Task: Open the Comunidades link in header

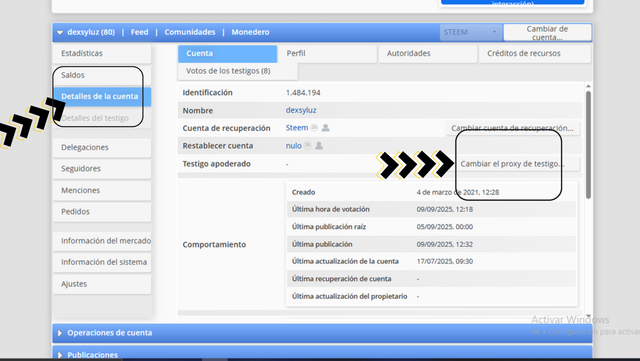Action: (190, 32)
